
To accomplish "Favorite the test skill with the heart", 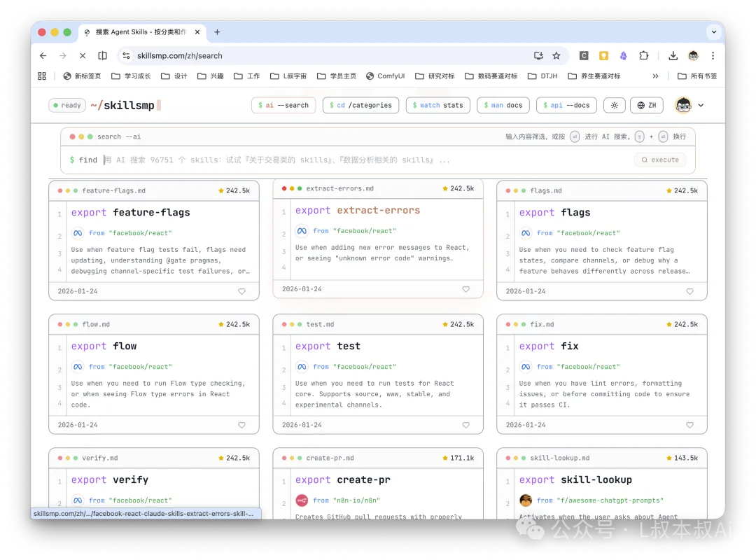I will pyautogui.click(x=465, y=425).
